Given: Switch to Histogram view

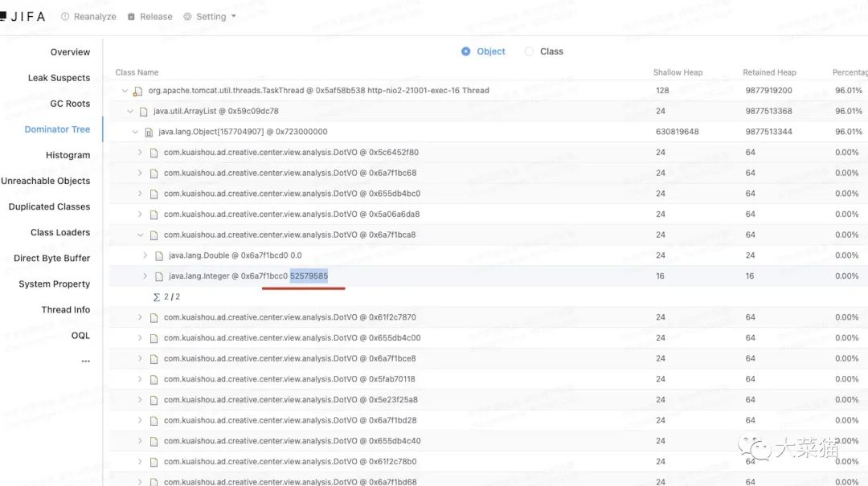Looking at the screenshot, I should point(68,156).
